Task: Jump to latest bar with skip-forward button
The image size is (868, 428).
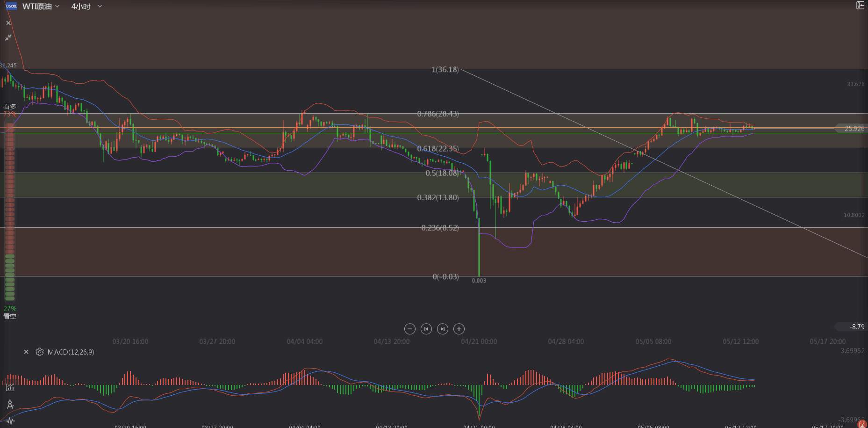Action: tap(443, 329)
